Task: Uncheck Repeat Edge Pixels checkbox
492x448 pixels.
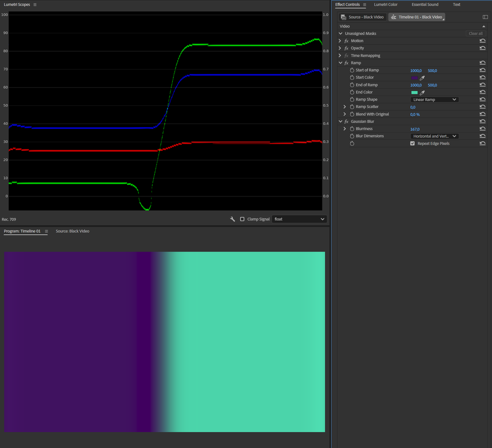Action: pyautogui.click(x=412, y=143)
